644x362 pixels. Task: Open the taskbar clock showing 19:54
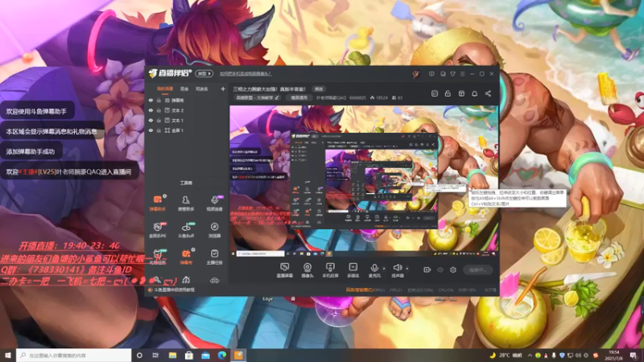pyautogui.click(x=614, y=356)
